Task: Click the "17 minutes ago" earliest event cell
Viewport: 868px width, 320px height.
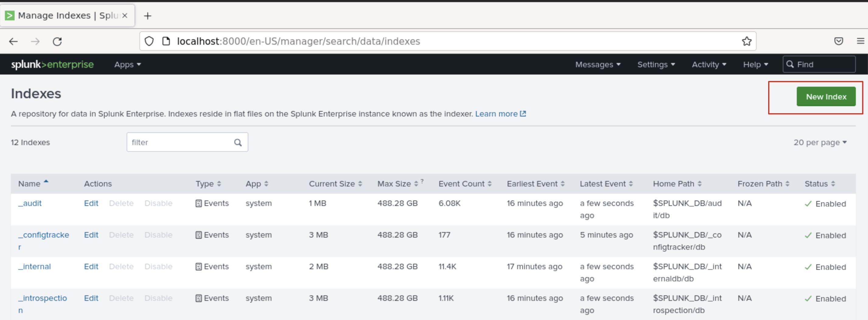Action: coord(534,267)
